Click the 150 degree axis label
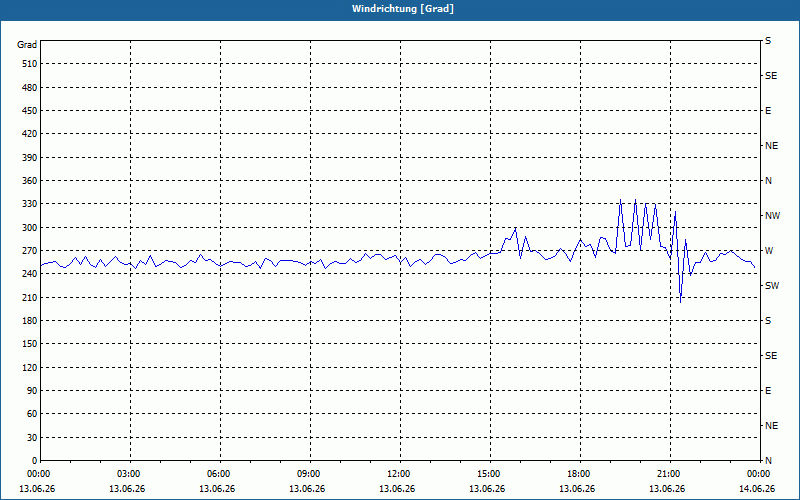The height and width of the screenshot is (500, 800). [x=30, y=344]
